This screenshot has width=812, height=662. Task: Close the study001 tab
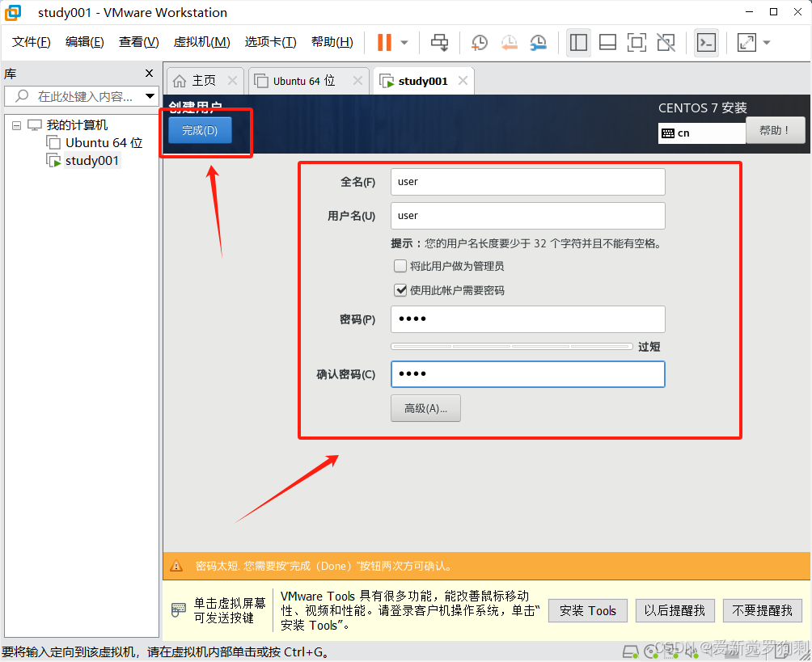click(463, 81)
